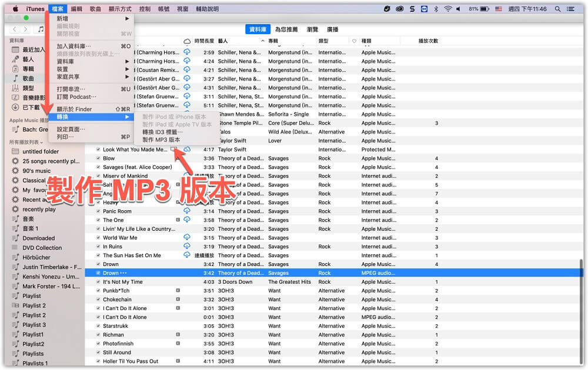Viewport: 588px width, 370px height.
Task: Collapse the 所有播放列表 sidebar section
Action: click(x=26, y=142)
